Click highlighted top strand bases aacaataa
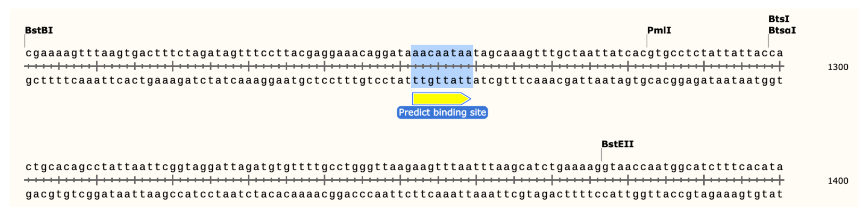Image resolution: width=868 pixels, height=219 pixels. tap(442, 53)
